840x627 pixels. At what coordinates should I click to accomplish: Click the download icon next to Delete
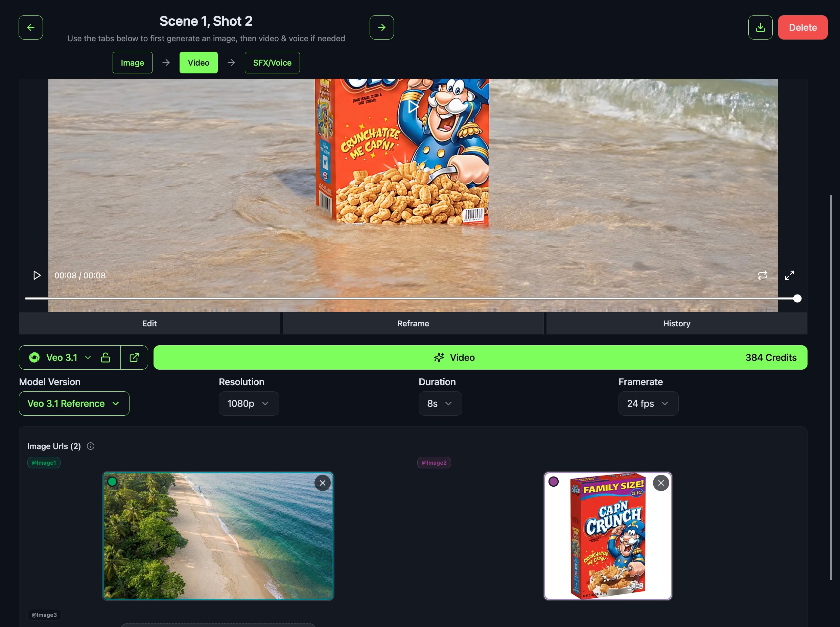pos(760,27)
